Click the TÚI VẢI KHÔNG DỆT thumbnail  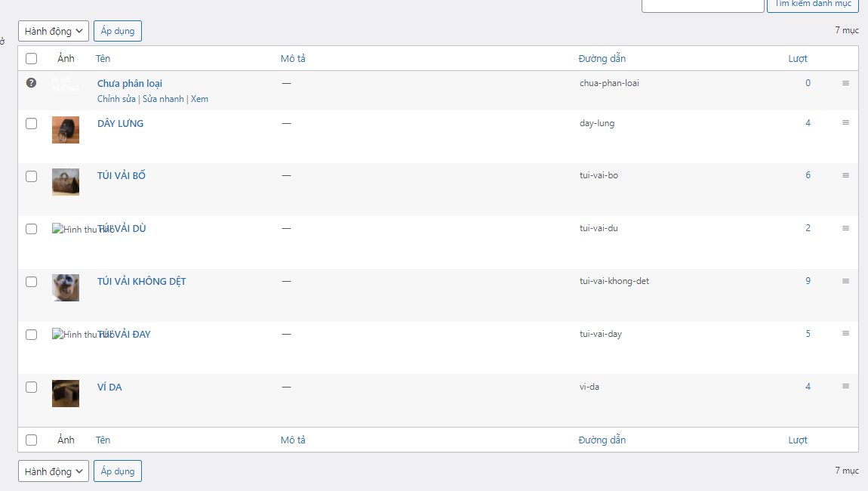(x=66, y=288)
